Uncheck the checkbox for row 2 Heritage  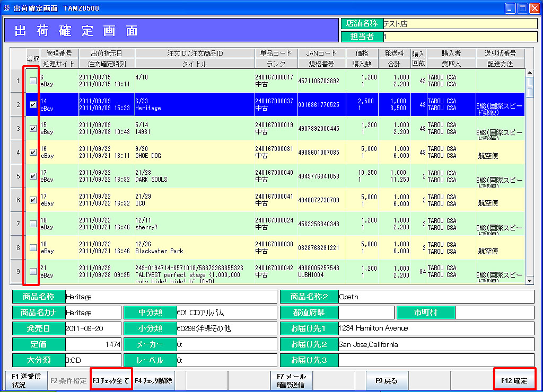click(33, 105)
